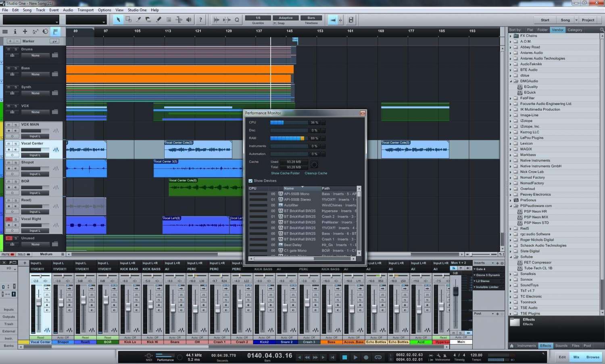This screenshot has width=605, height=364.
Task: Unmute the Vocal Right track
Action: point(8,219)
